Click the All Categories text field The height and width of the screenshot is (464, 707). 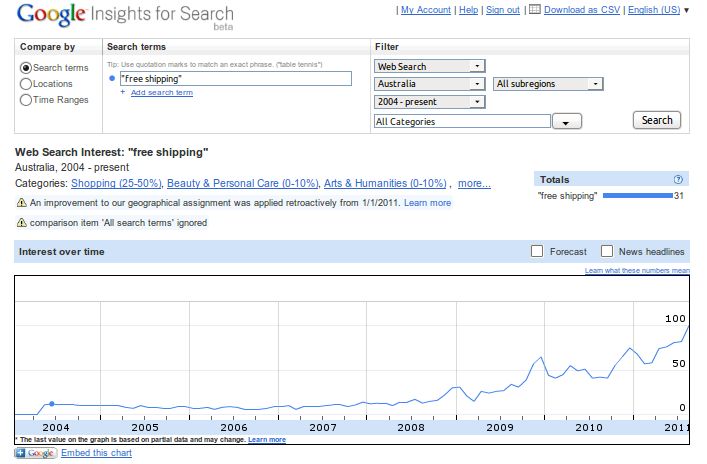pos(462,121)
